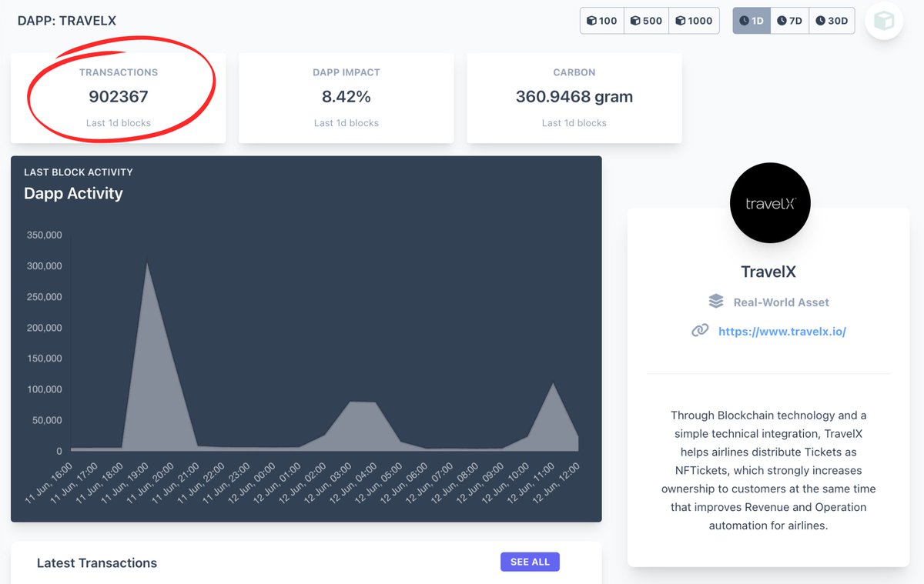Click the CARBON card label

[x=574, y=72]
